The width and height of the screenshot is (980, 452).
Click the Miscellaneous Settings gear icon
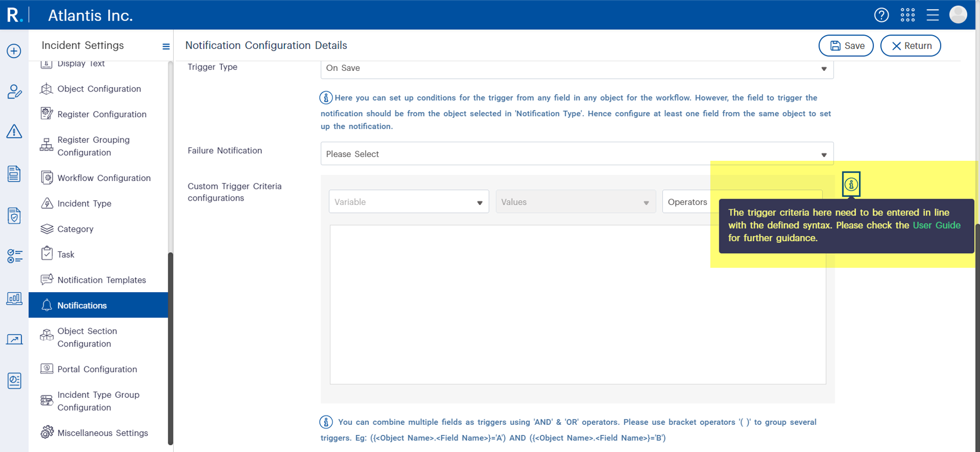point(47,432)
